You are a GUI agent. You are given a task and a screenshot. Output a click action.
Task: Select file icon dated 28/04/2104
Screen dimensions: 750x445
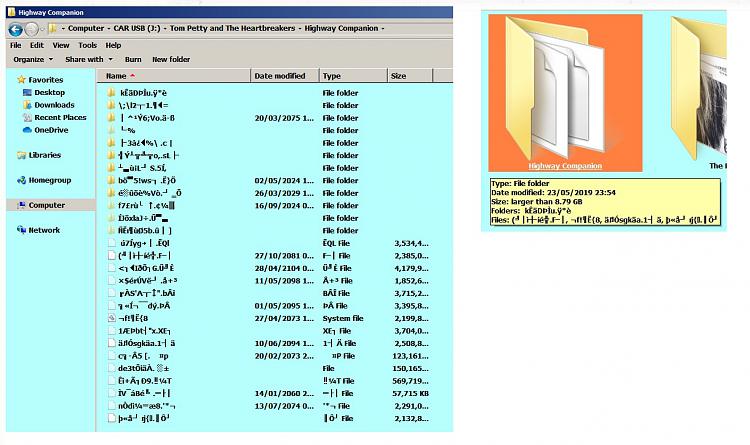click(111, 268)
